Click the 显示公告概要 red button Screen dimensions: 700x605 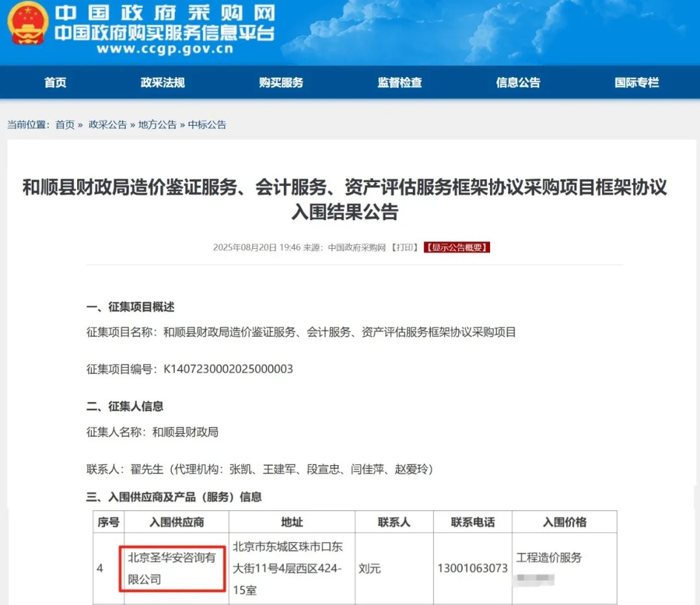[x=456, y=247]
